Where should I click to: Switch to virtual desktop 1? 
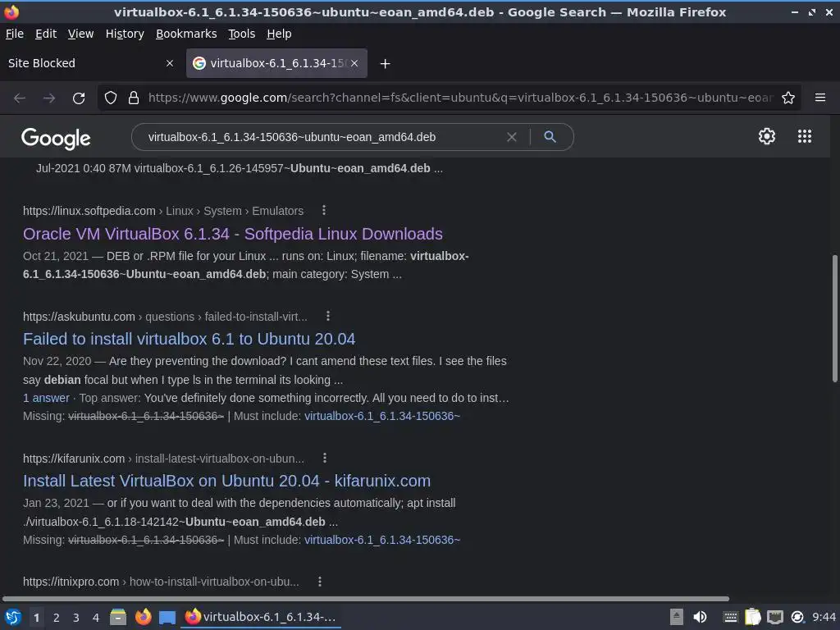pos(36,618)
